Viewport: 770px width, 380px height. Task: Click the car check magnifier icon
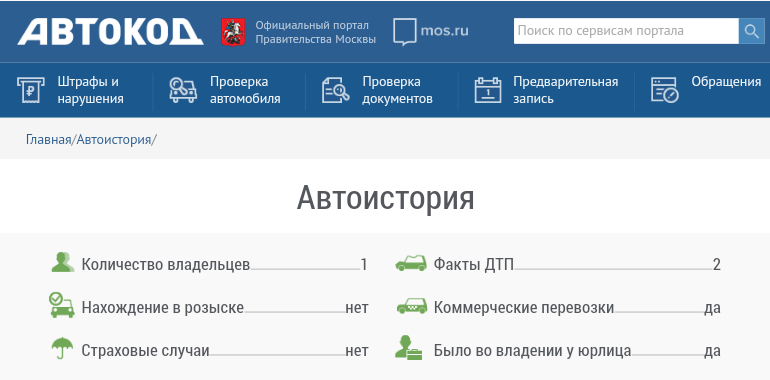click(x=183, y=90)
